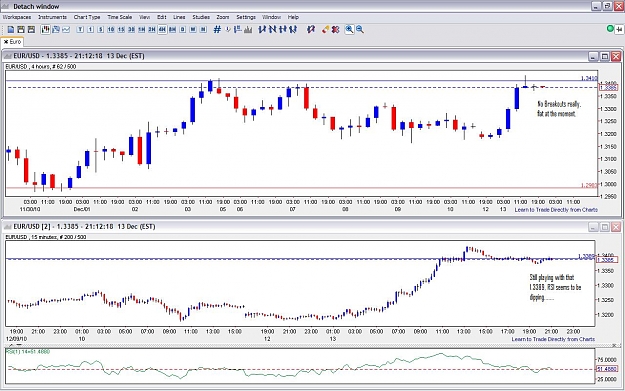Open the Help menu

(293, 17)
